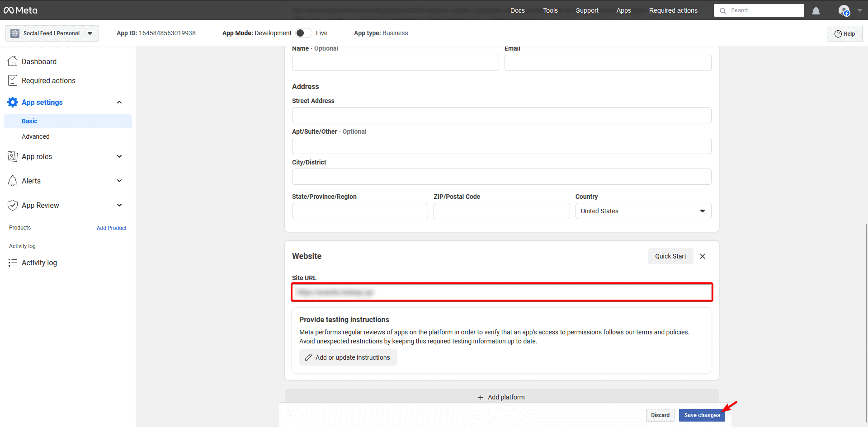Toggle the App Review section open

(119, 205)
